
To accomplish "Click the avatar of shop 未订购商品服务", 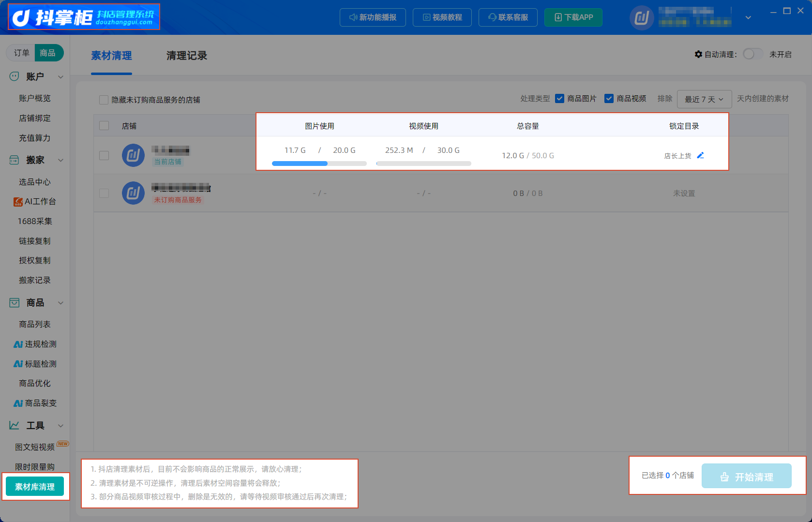I will coord(133,193).
